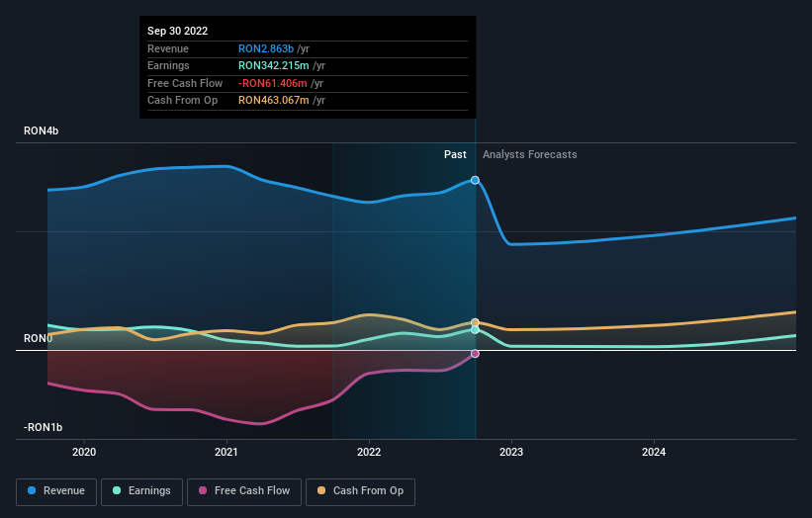
Task: Toggle the Revenue legend button
Action: click(56, 491)
